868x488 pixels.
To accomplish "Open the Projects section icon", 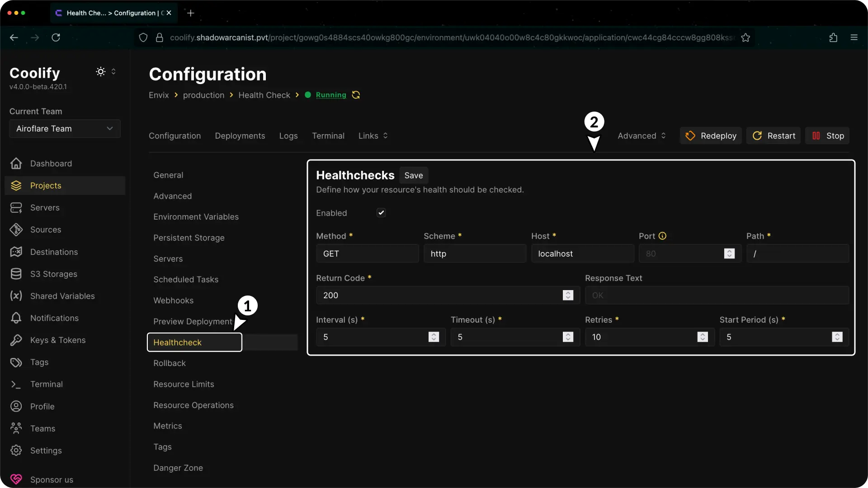I will coord(16,186).
